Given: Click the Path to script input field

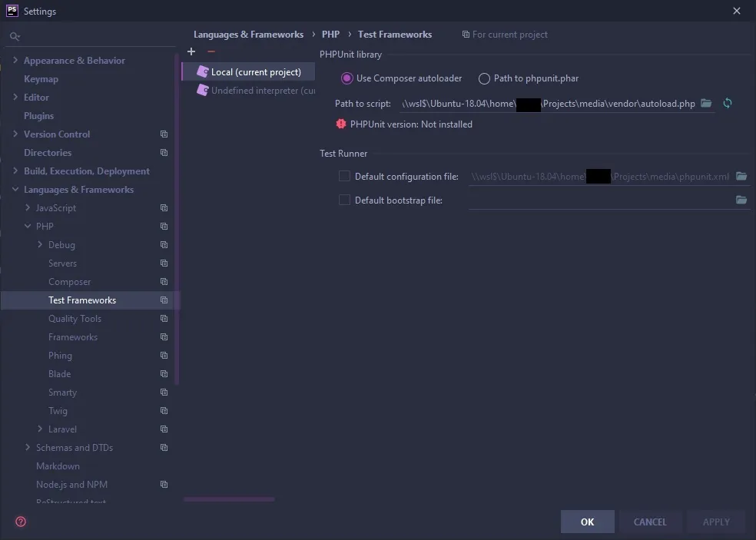Looking at the screenshot, I should [x=549, y=104].
